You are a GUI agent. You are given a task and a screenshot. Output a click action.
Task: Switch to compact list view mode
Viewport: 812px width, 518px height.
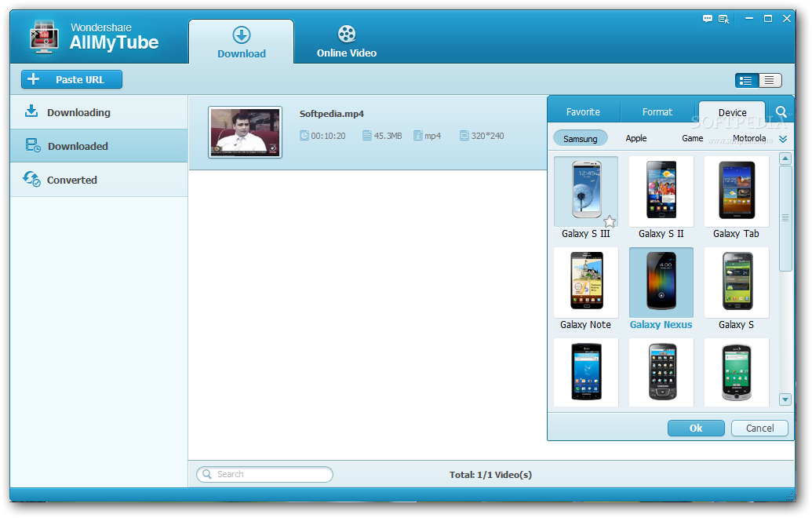[770, 80]
